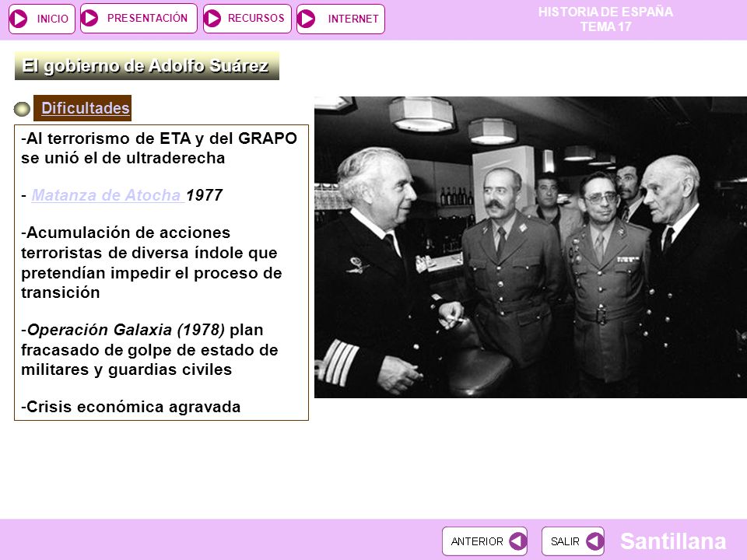This screenshot has width=747, height=560.
Task: Click the line '-Al terrorismo de ETA y del GRAPO'
Action: coord(159,138)
